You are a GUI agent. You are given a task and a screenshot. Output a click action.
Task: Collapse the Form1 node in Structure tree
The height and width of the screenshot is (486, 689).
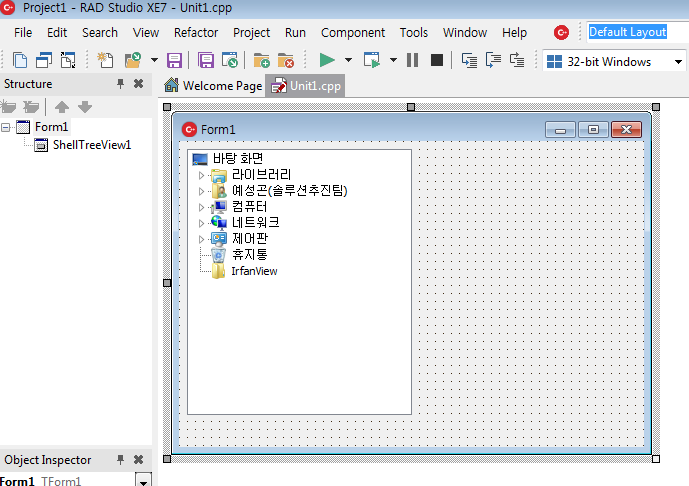7,127
